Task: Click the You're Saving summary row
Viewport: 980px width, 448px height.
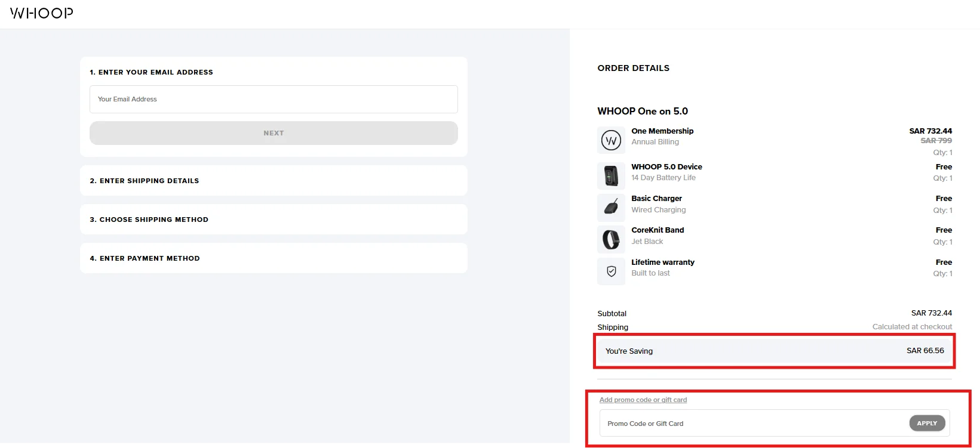Action: pyautogui.click(x=775, y=351)
